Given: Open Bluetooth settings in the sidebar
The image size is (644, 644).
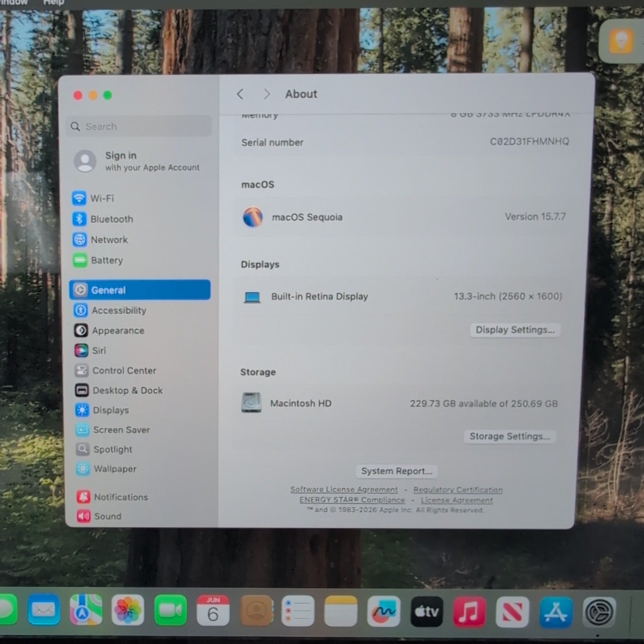Looking at the screenshot, I should [103, 219].
